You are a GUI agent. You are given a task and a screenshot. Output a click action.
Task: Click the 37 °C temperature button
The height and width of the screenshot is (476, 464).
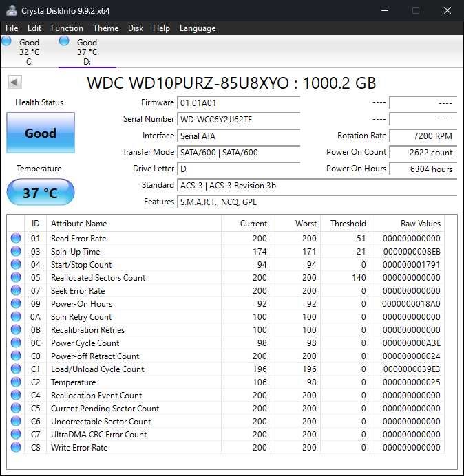(41, 193)
